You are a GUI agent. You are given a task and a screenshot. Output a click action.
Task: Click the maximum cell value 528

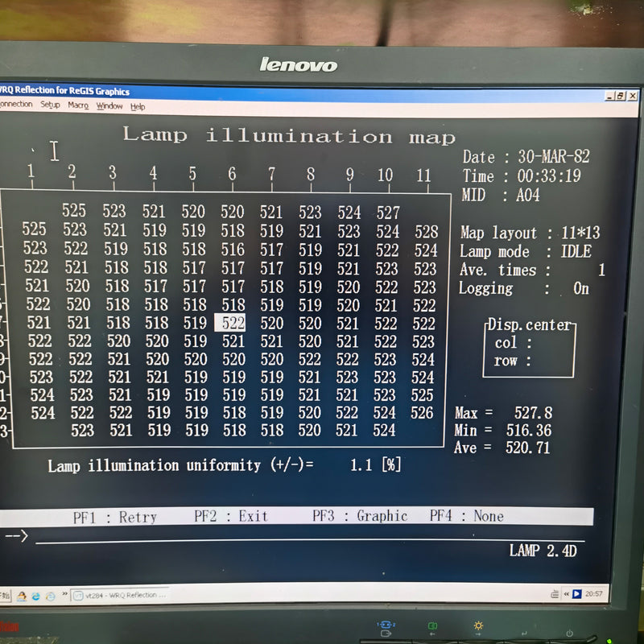click(x=427, y=232)
